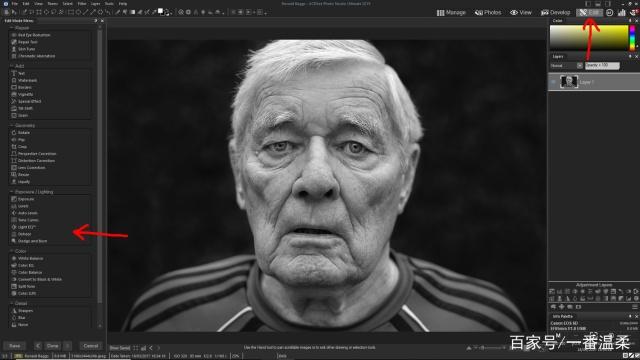Screen dimensions: 640x360
Task: Switch to View mode
Action: click(x=521, y=13)
